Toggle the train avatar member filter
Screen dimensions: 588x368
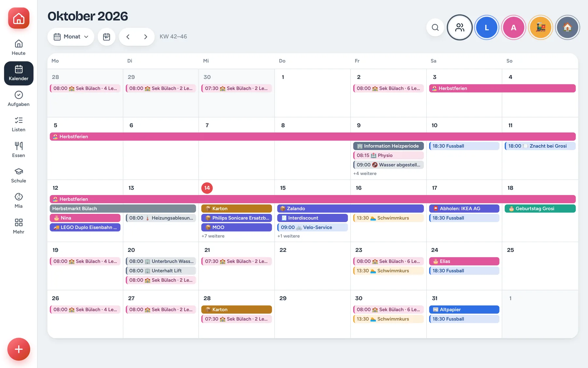point(541,27)
